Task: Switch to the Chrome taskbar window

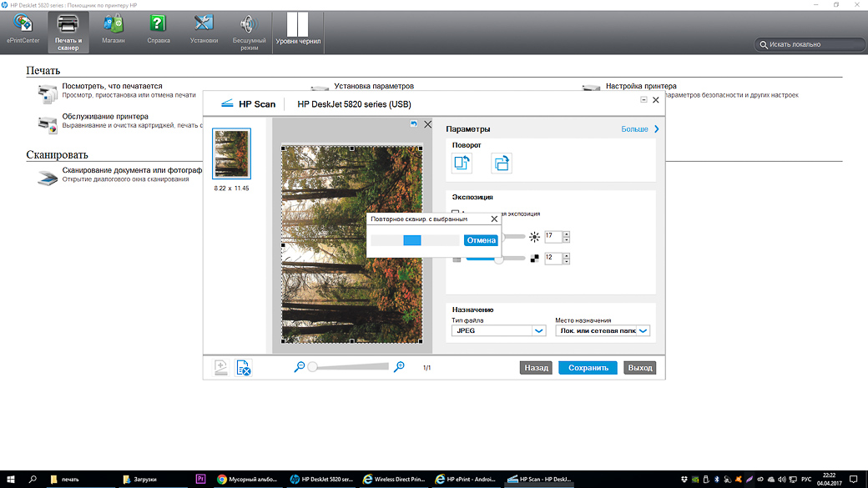Action: [247, 479]
